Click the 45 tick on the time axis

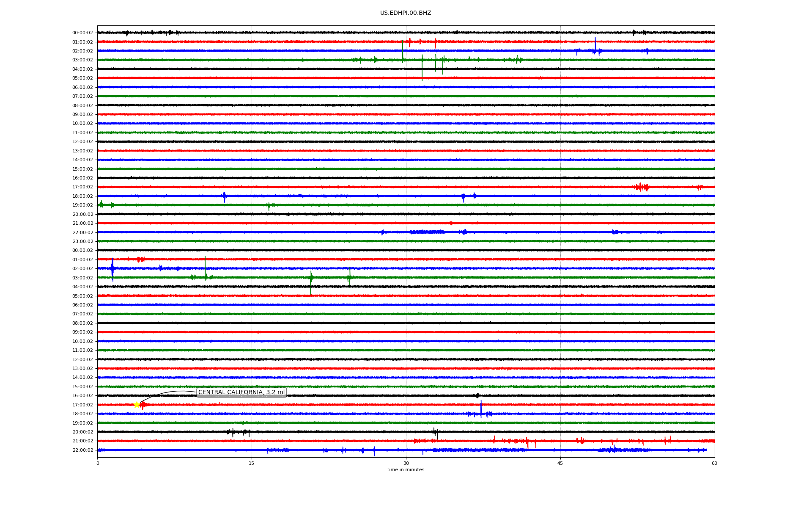[x=560, y=463]
